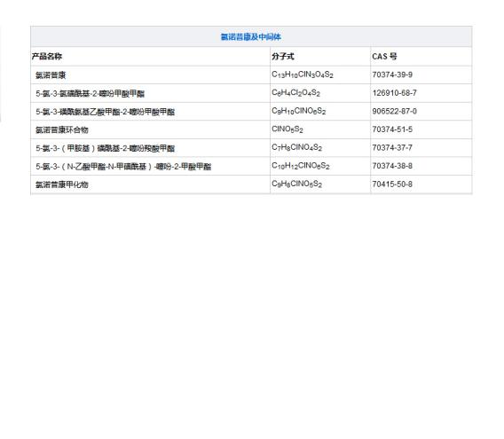The width and height of the screenshot is (504, 439).
Task: Select product name 氯诺昔康 in first row
Action: click(x=51, y=75)
